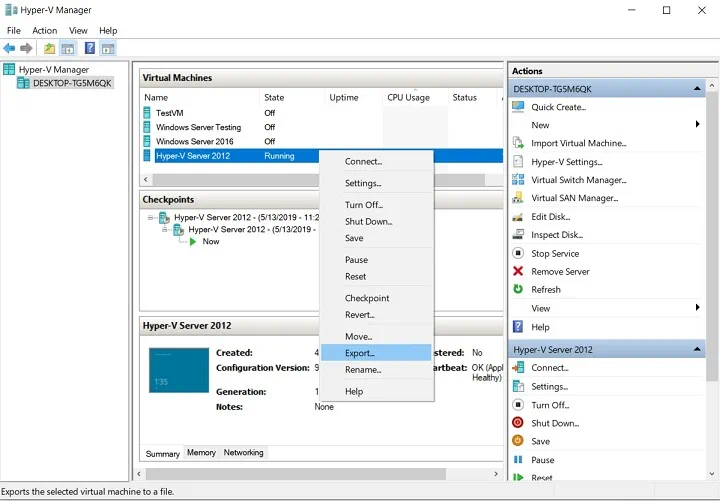This screenshot has width=720, height=501.
Task: Click the blue help toolbar icon
Action: pos(90,48)
